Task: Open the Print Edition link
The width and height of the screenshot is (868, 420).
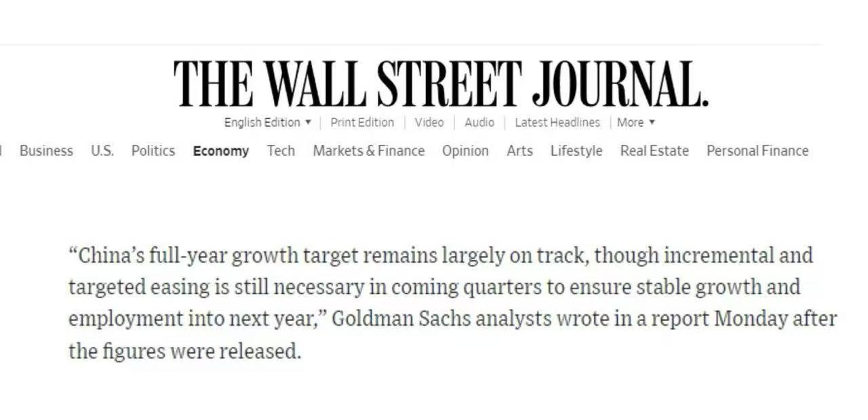Action: click(x=362, y=123)
